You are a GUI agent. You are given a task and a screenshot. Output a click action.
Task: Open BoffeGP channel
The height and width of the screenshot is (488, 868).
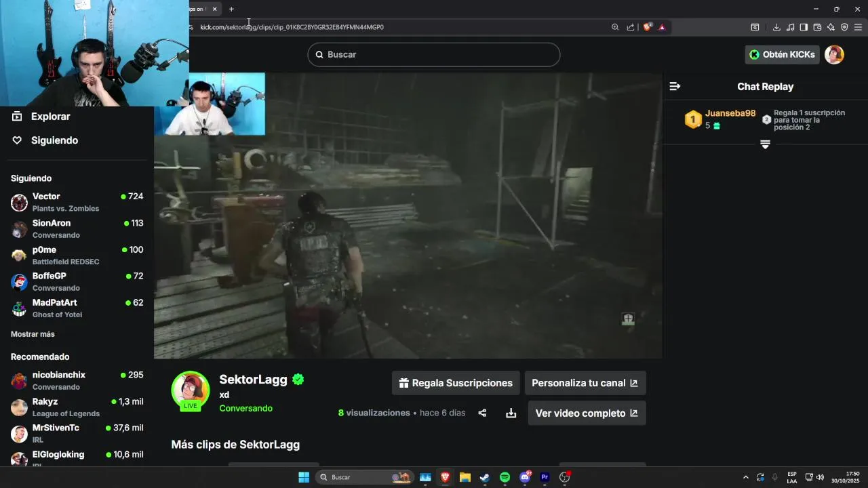coord(77,281)
